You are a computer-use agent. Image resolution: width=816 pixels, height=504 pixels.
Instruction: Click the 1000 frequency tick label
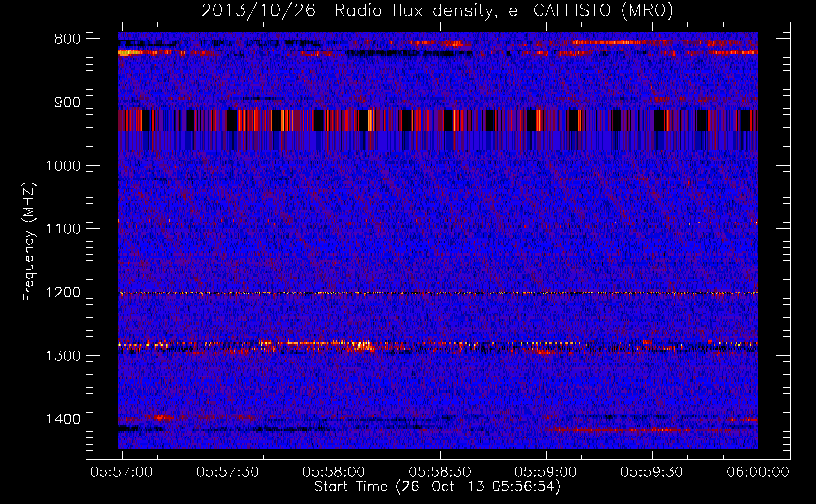point(63,166)
